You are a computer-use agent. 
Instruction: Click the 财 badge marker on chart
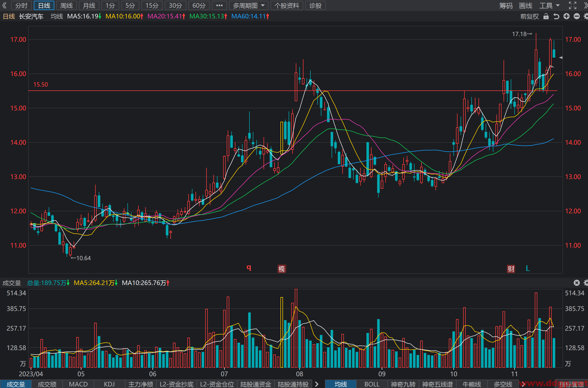tap(511, 269)
